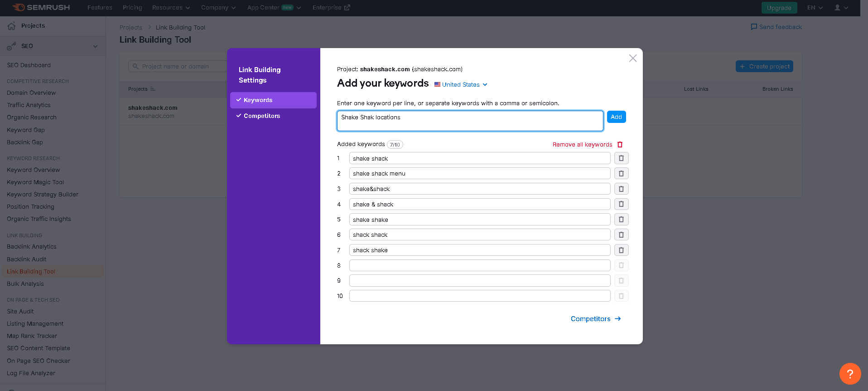The height and width of the screenshot is (391, 868).
Task: Delete the 'shake&shack' keyword
Action: (x=621, y=189)
